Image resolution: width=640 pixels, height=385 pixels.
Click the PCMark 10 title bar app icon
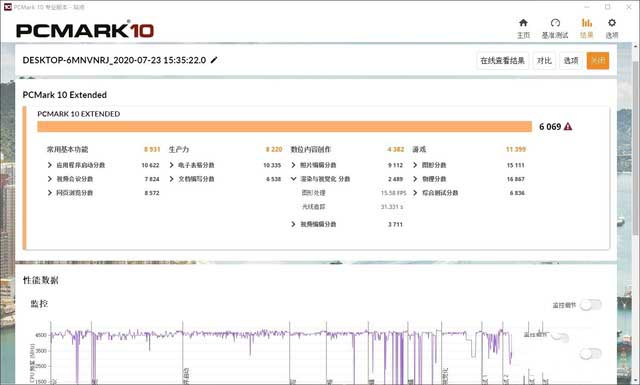(x=7, y=7)
